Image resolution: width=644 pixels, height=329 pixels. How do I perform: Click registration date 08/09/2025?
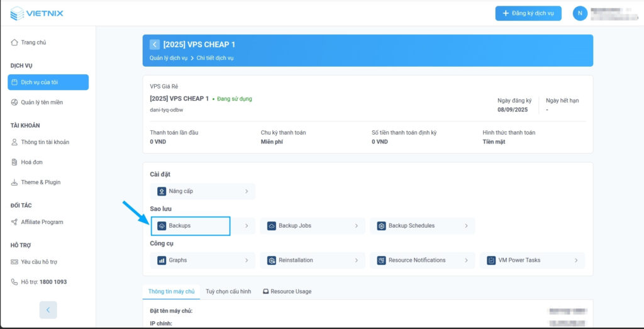[513, 109]
